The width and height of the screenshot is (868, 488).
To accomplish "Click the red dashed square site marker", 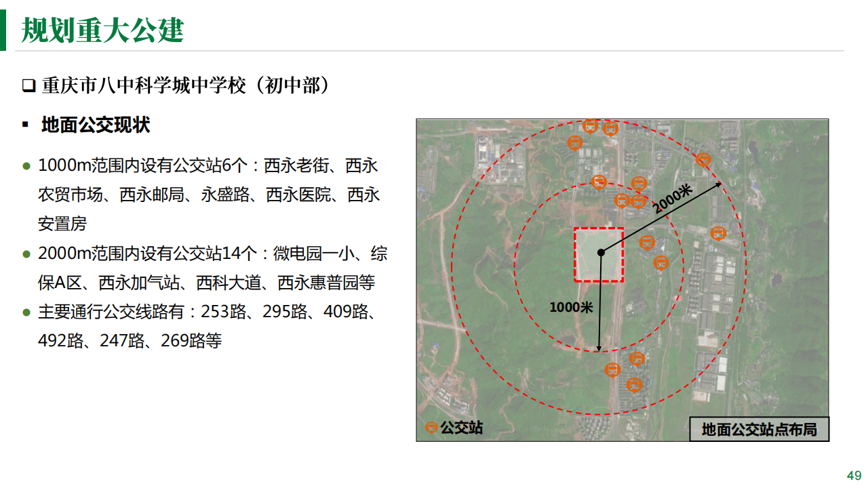I will pyautogui.click(x=599, y=254).
